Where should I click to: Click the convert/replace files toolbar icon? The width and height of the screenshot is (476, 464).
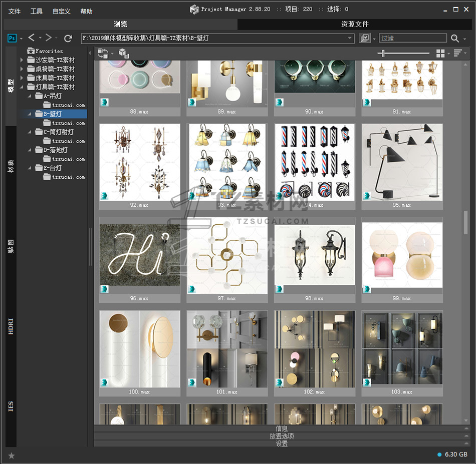103,53
